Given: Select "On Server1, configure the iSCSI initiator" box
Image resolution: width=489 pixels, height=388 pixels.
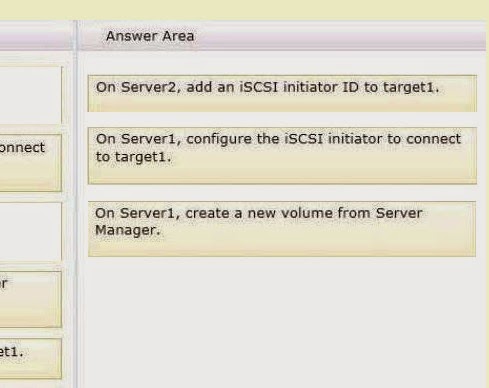Looking at the screenshot, I should click(x=282, y=156).
